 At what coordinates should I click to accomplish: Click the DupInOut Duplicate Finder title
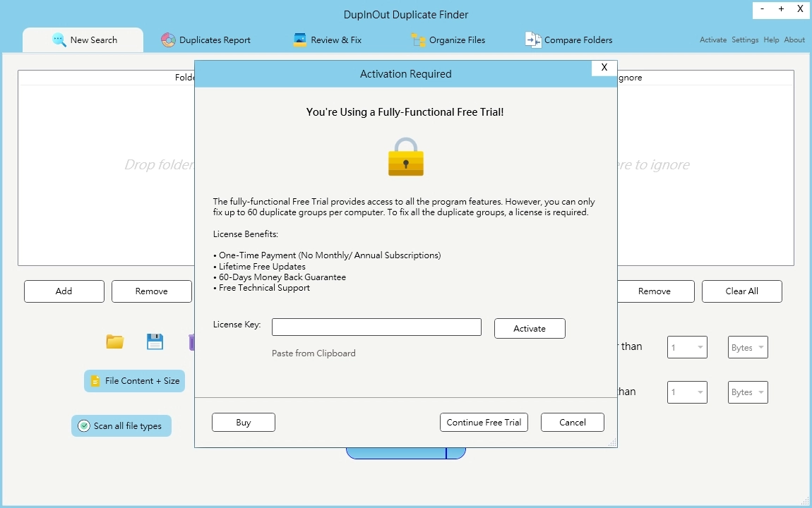point(406,15)
